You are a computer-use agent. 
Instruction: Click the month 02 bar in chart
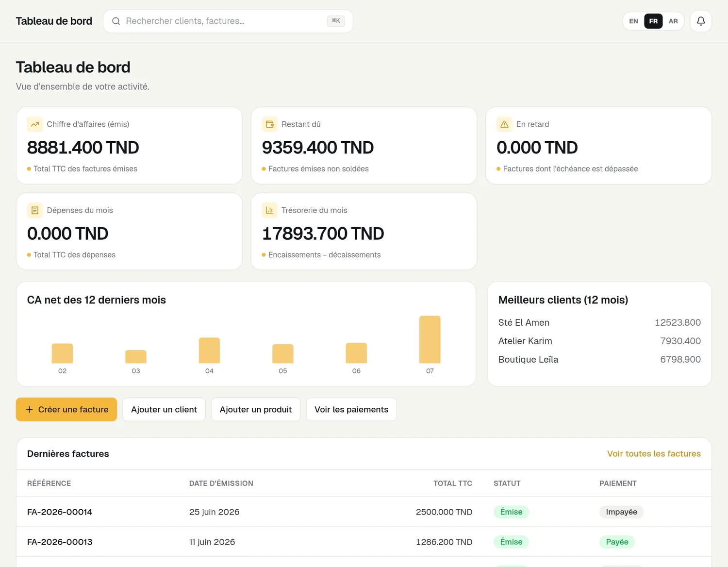[62, 353]
